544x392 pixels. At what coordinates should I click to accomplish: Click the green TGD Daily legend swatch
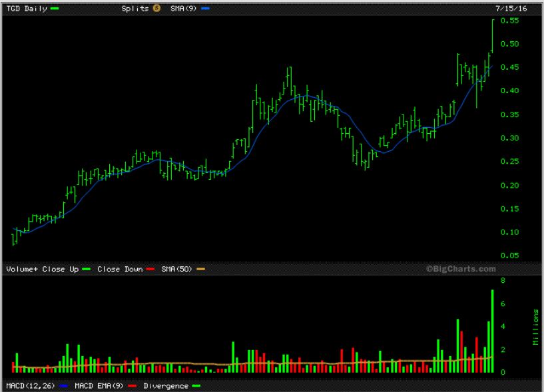point(54,8)
